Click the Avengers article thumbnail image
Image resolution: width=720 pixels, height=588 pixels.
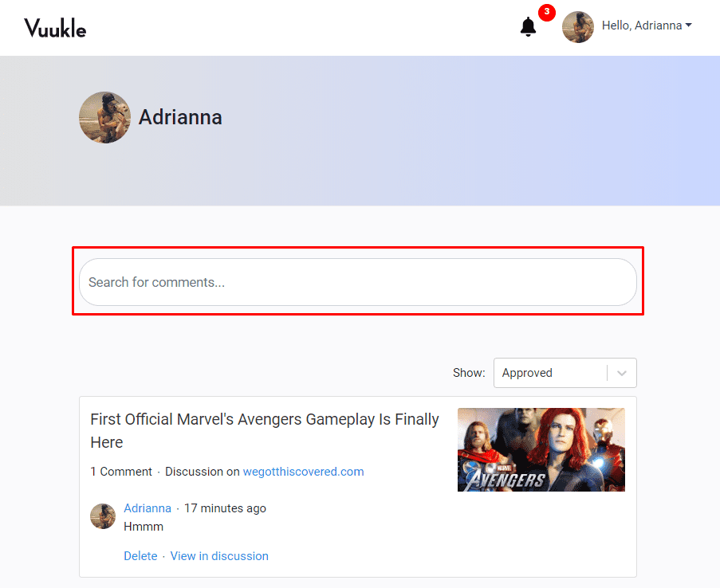click(x=541, y=449)
